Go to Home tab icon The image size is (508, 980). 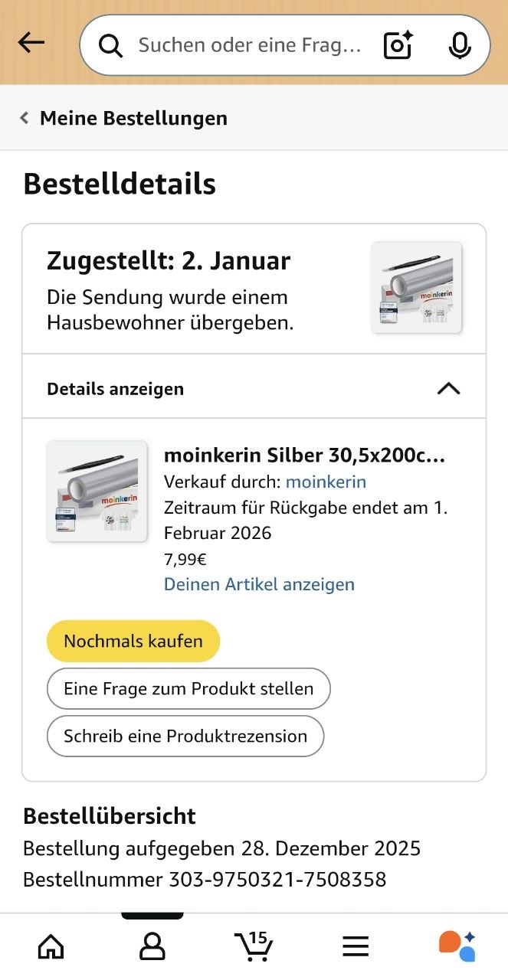51,947
